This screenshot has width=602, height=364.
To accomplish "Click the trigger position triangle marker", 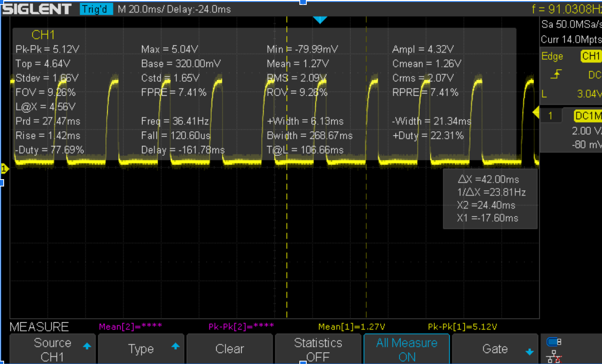I will point(320,20).
